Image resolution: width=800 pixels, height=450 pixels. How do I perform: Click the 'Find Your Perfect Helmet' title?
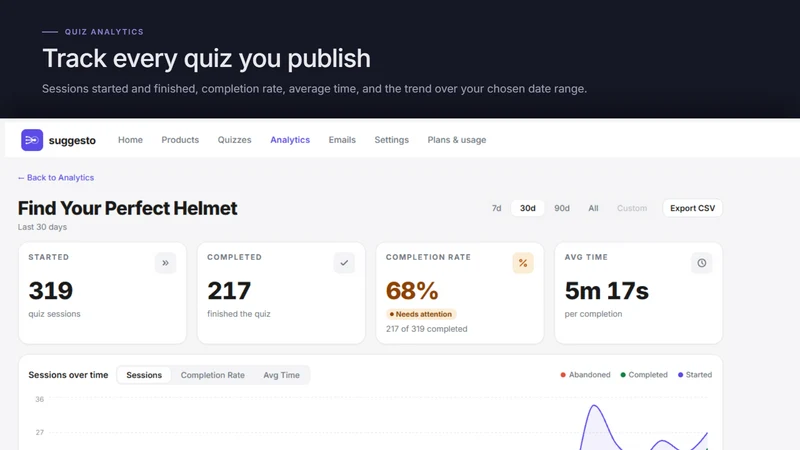pos(128,208)
